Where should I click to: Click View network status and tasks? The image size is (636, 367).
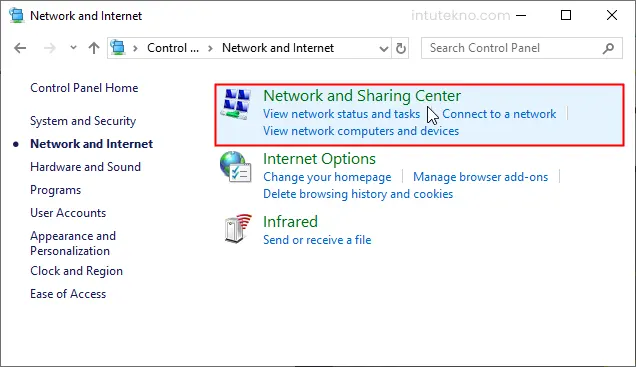point(341,114)
